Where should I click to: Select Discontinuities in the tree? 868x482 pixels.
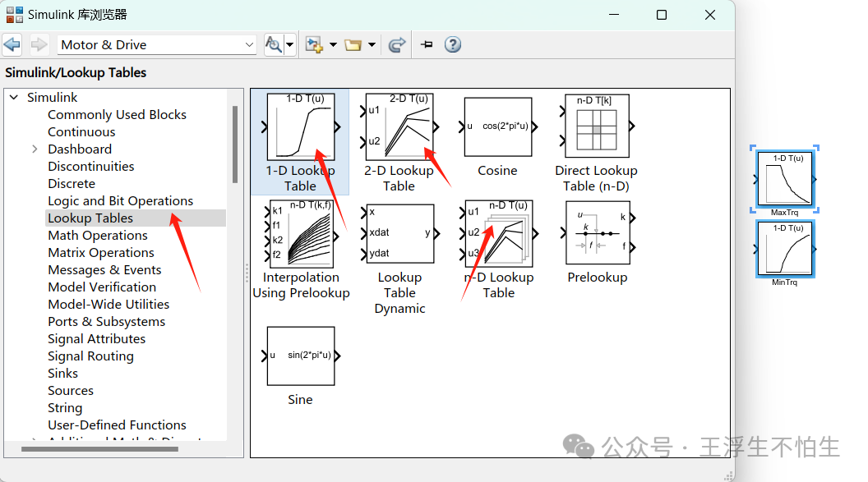pyautogui.click(x=90, y=167)
